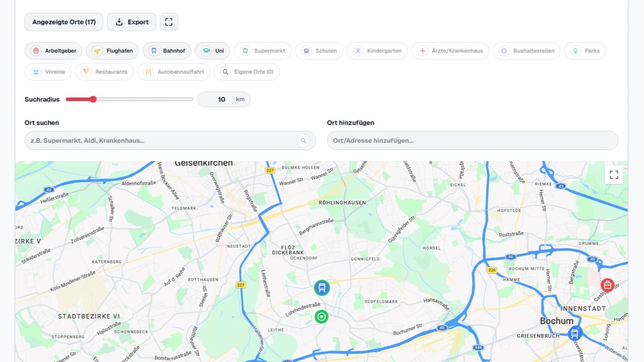Click the map fullscreen icon
Image resolution: width=644 pixels, height=362 pixels.
pos(614,175)
